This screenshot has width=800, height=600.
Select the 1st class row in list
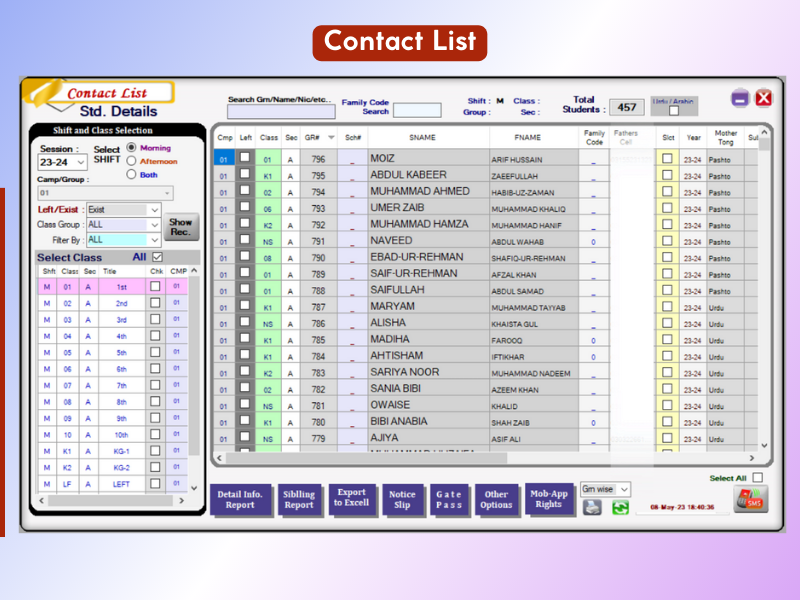coord(121,287)
